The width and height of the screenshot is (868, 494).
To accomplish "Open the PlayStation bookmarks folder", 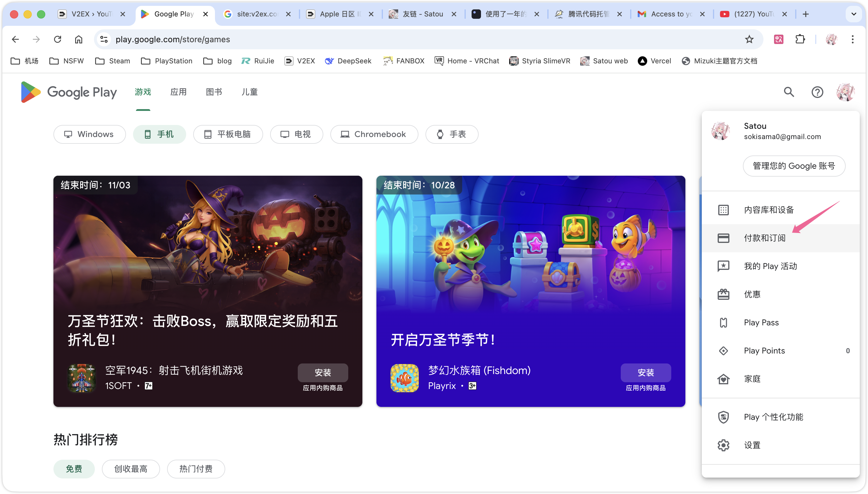I will tap(167, 61).
